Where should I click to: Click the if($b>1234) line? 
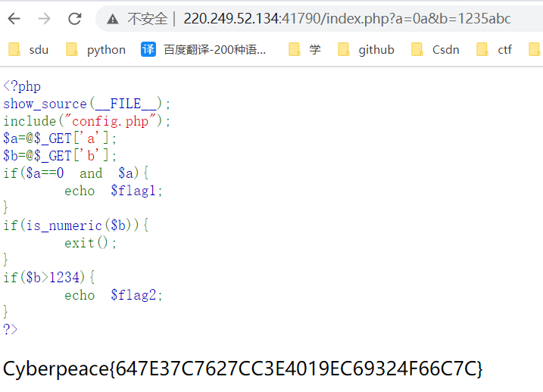pyautogui.click(x=48, y=278)
